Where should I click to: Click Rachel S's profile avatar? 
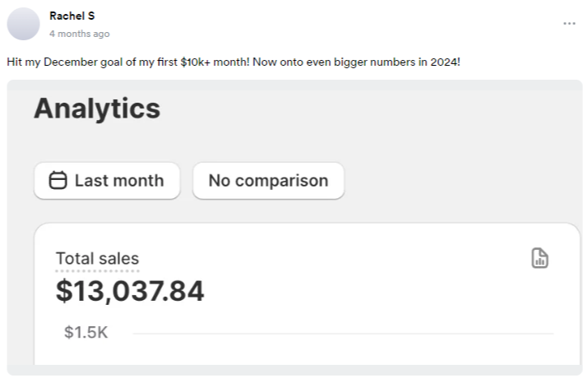(x=23, y=24)
